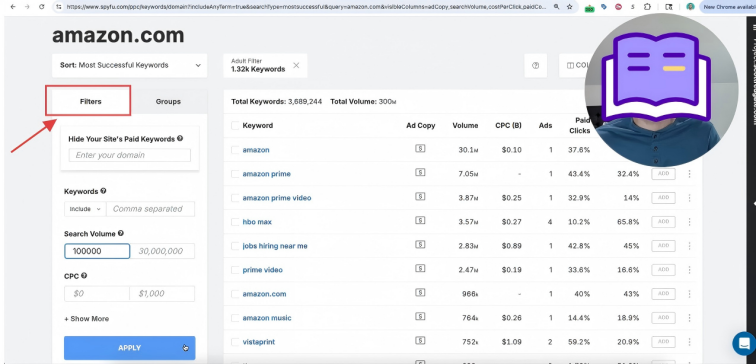View ad copy icon for jobs hiring near me
Viewport: 756px width, 364px height.
tap(420, 245)
